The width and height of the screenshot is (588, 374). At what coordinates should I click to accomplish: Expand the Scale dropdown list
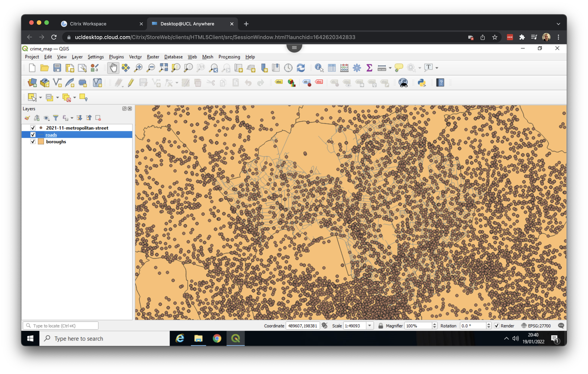[x=370, y=326]
